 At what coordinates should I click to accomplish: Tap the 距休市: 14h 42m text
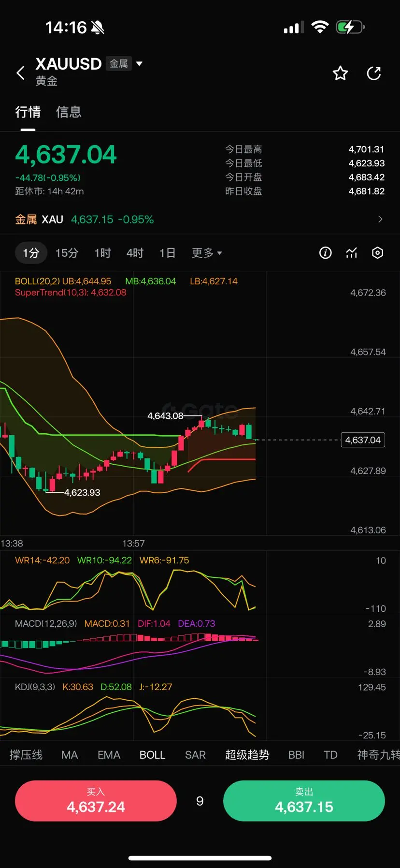pyautogui.click(x=49, y=191)
